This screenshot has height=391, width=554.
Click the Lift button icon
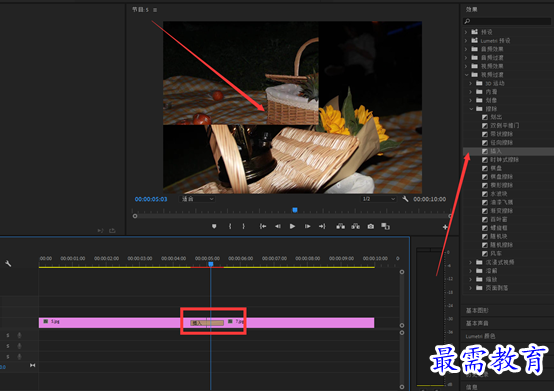[341, 226]
